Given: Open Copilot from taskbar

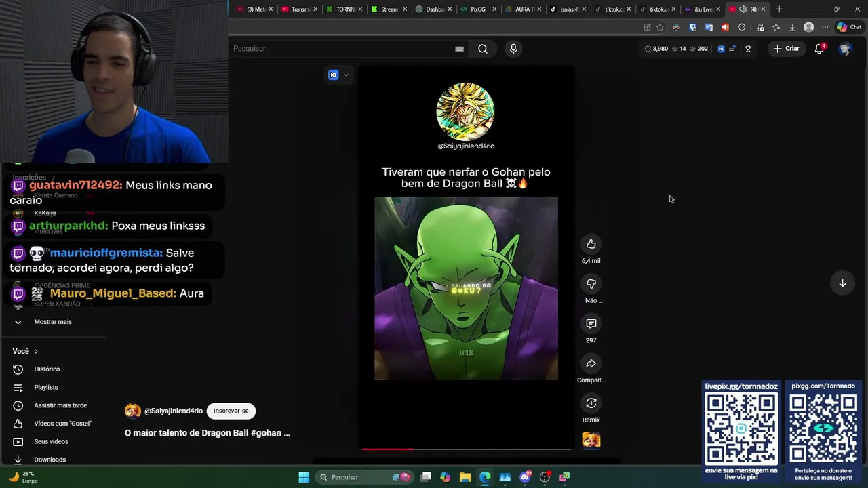Looking at the screenshot, I should (445, 477).
